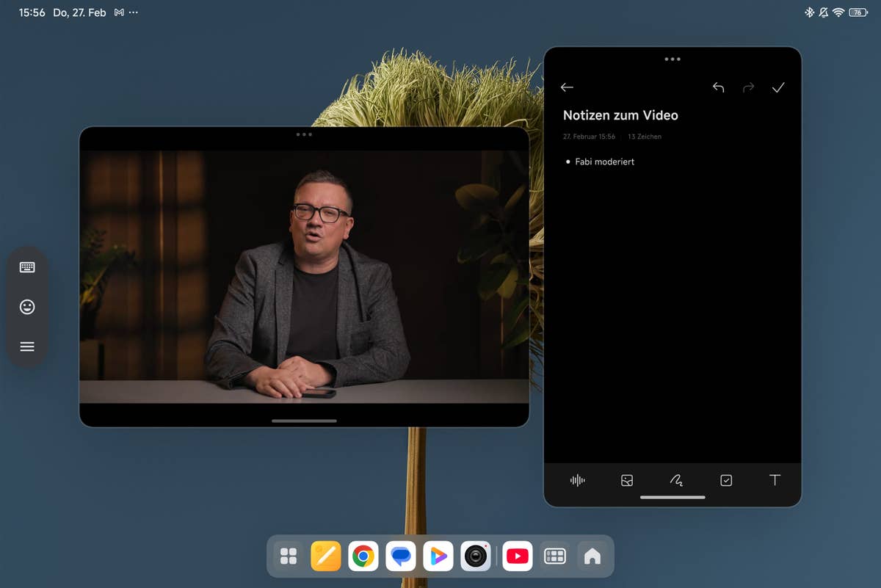This screenshot has width=881, height=588.
Task: Open text formatting options
Action: (x=775, y=480)
